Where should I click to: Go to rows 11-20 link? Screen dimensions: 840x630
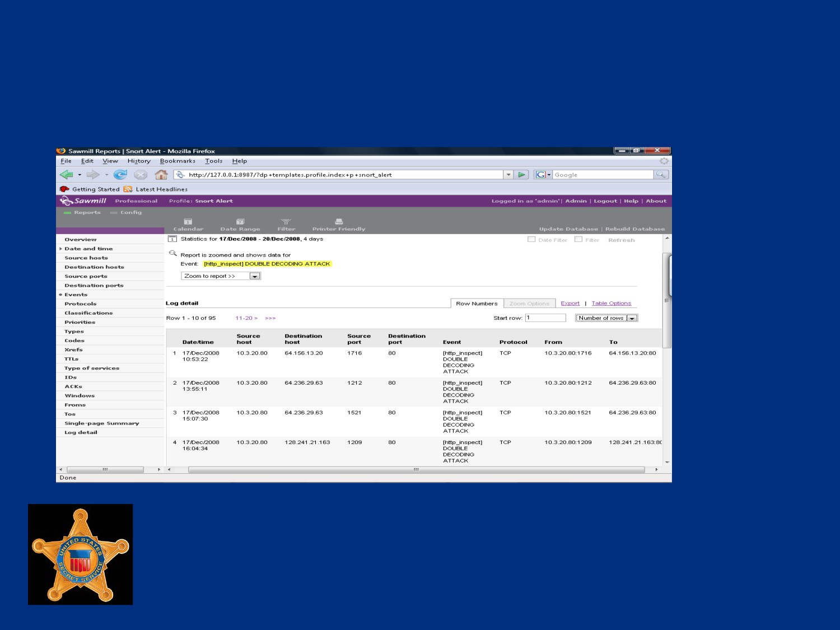pyautogui.click(x=246, y=318)
